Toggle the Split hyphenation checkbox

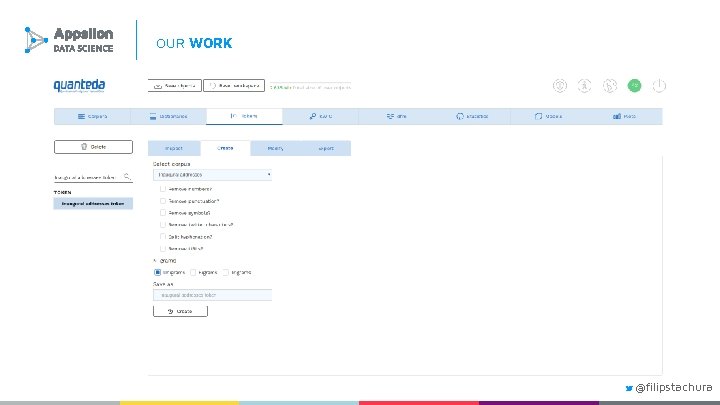163,236
